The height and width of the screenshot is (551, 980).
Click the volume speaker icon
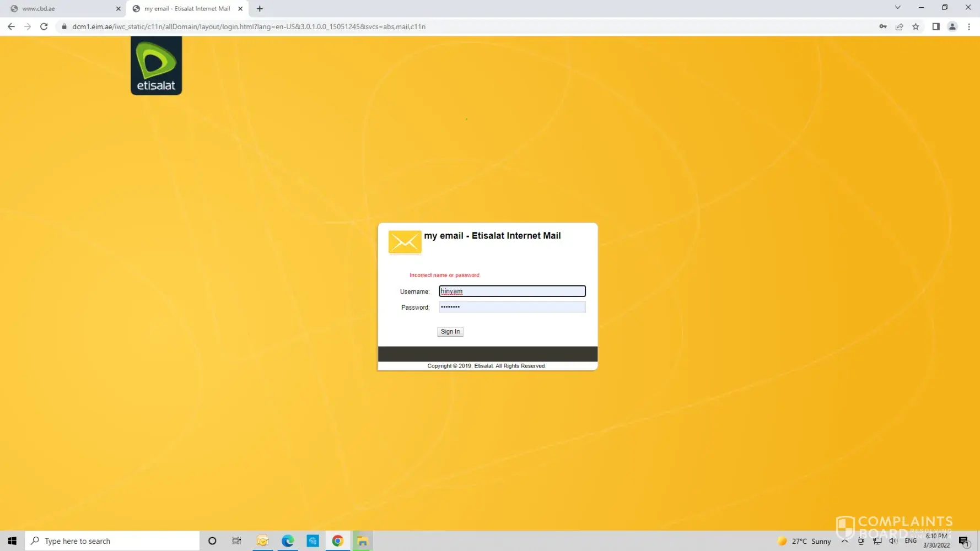(x=893, y=541)
